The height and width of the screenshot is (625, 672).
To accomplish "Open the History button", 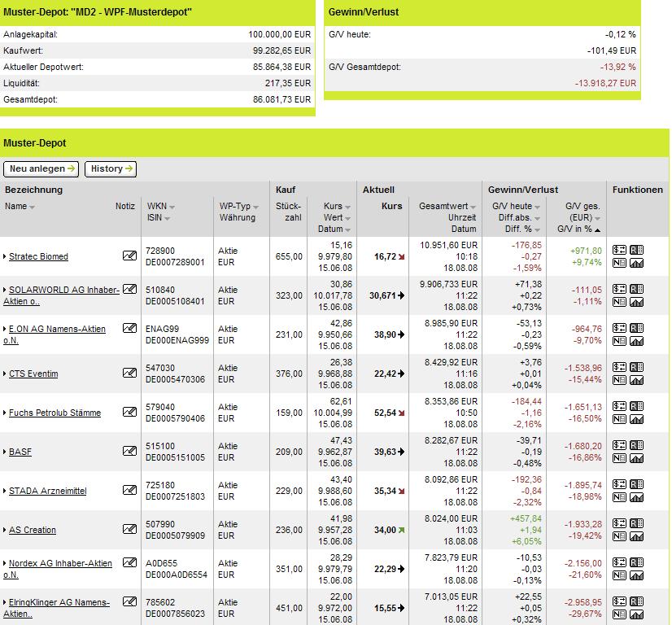I will [111, 168].
